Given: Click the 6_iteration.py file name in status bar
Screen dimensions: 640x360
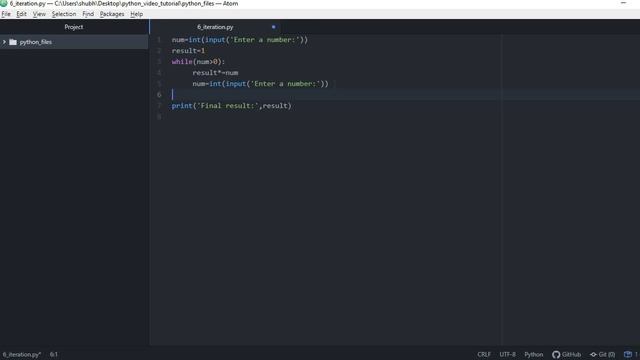Looking at the screenshot, I should 22,354.
